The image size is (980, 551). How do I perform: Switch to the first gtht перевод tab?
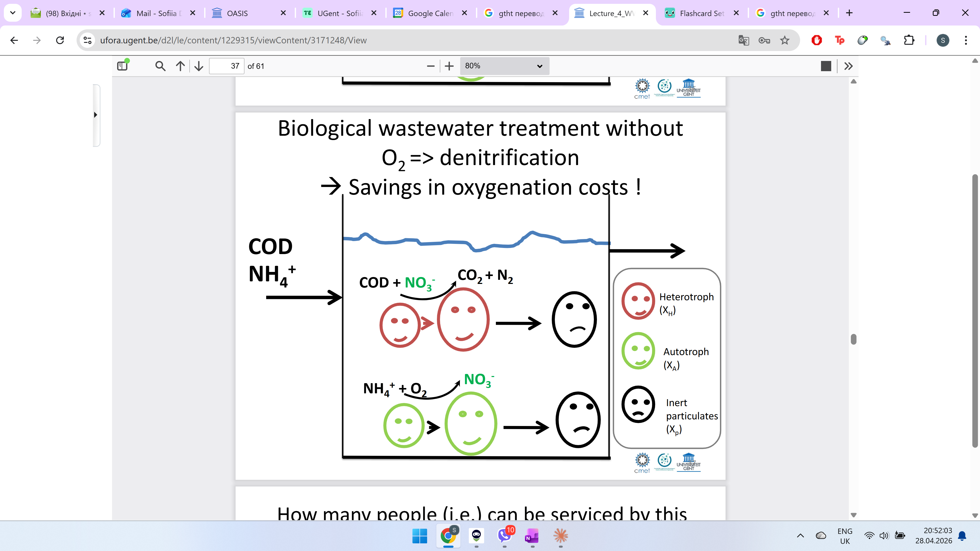pos(520,13)
